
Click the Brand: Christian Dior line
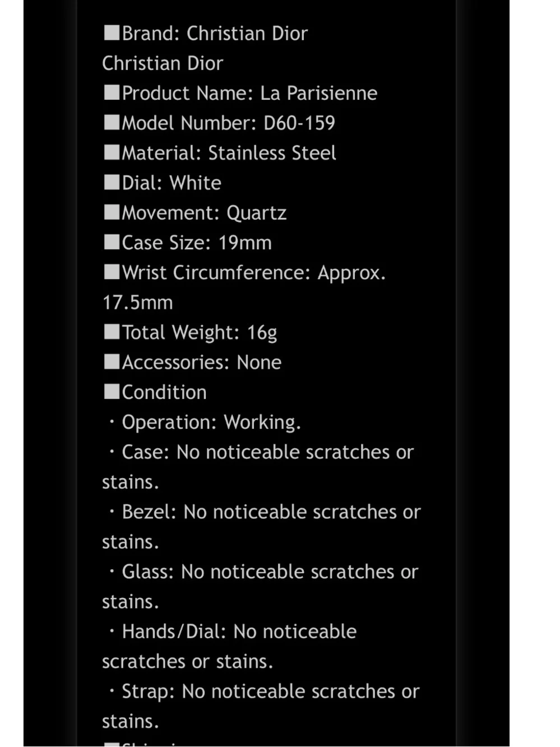[205, 34]
